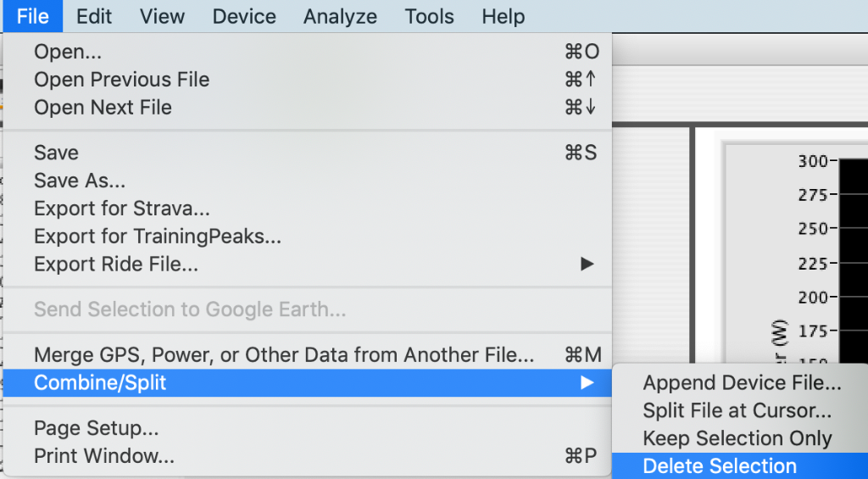Select Open Previous File
Image resolution: width=868 pixels, height=479 pixels.
point(307,79)
